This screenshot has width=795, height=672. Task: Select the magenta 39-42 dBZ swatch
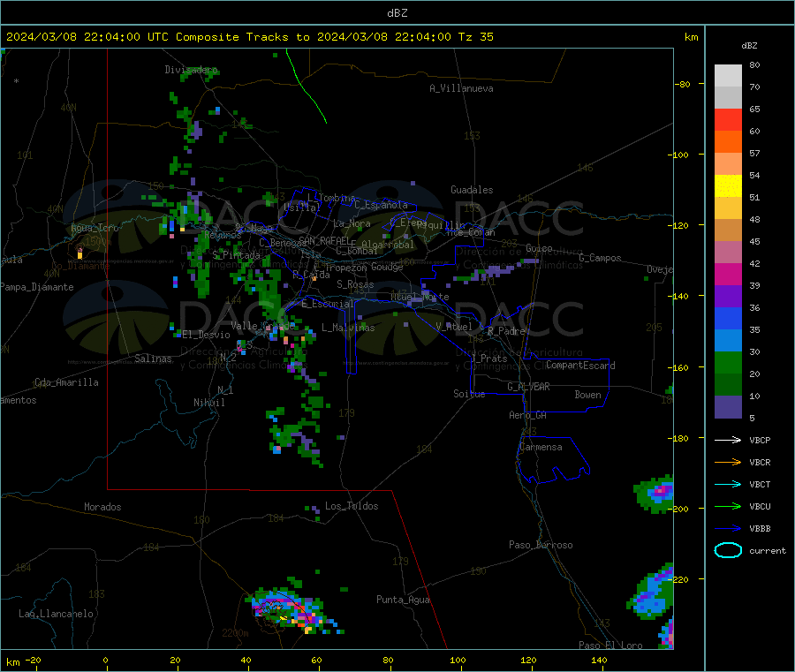tap(728, 274)
